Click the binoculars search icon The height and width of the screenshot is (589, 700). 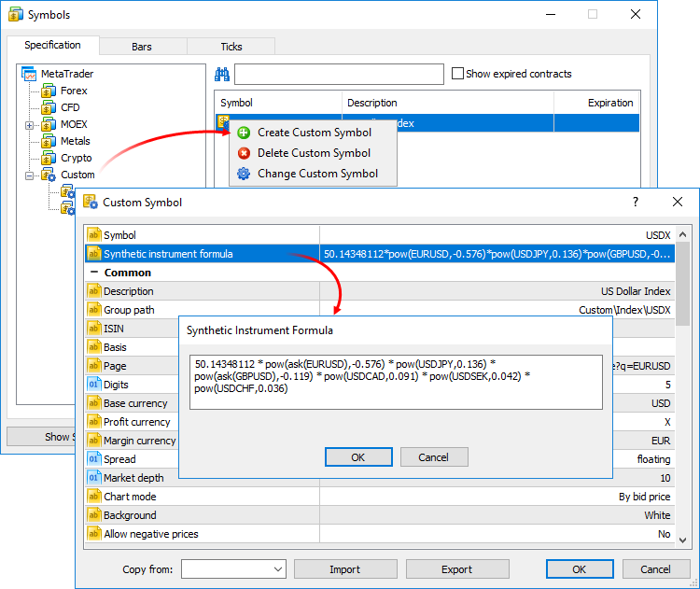[x=222, y=75]
